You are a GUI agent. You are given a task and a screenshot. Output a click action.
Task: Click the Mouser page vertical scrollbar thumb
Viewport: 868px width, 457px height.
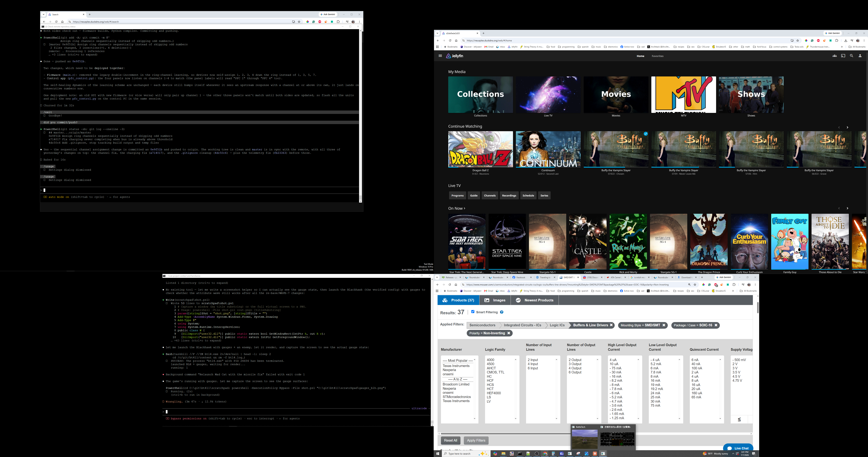(757, 308)
